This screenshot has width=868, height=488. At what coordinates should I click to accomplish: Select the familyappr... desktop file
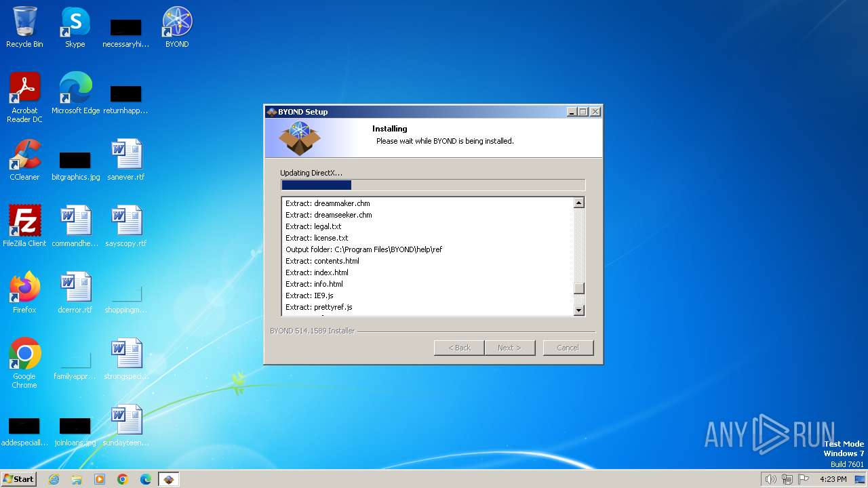pyautogui.click(x=75, y=365)
